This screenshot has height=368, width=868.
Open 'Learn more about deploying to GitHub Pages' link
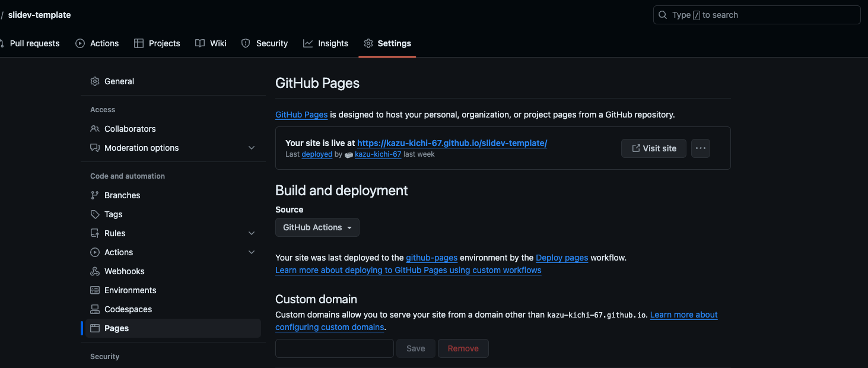point(408,270)
